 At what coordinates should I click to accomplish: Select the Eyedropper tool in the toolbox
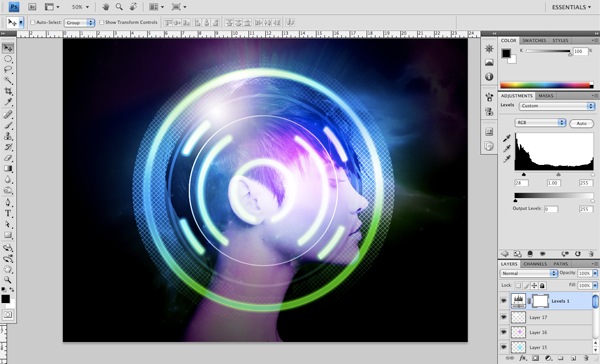pyautogui.click(x=8, y=102)
